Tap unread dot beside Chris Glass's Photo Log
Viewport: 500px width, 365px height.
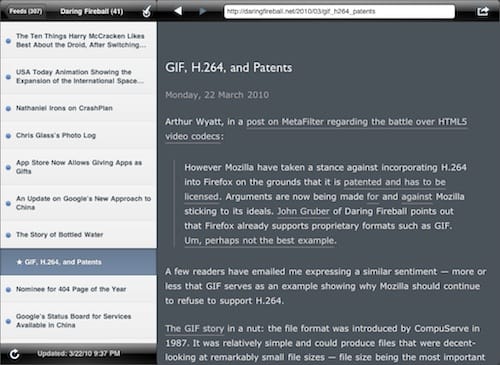8,136
